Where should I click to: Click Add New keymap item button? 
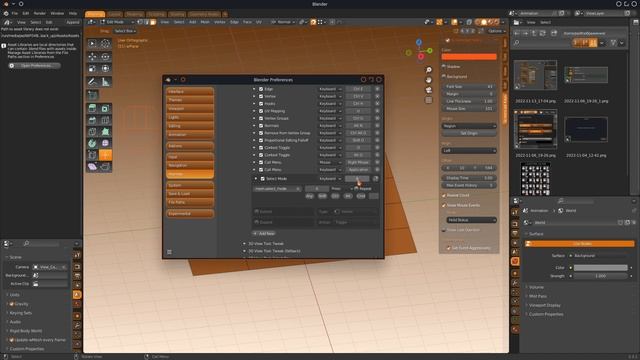264,233
